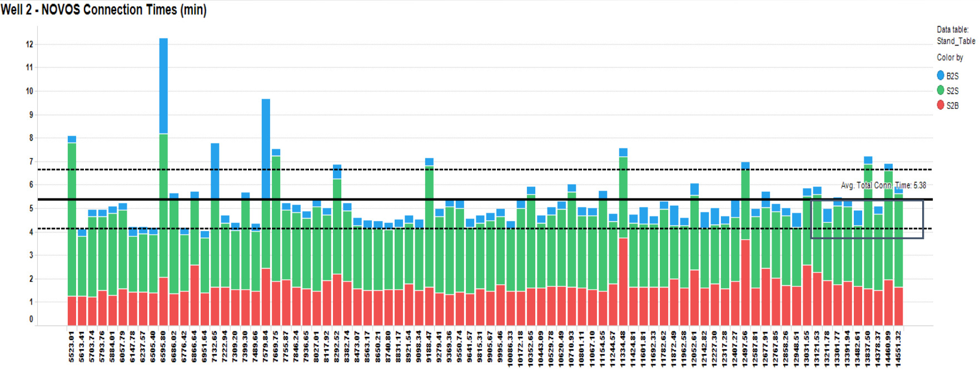
Task: Click the x-axis label 5523.01
Action: (x=72, y=347)
